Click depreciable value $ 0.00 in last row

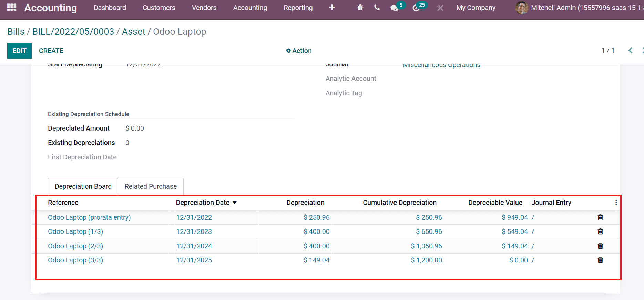[519, 260]
